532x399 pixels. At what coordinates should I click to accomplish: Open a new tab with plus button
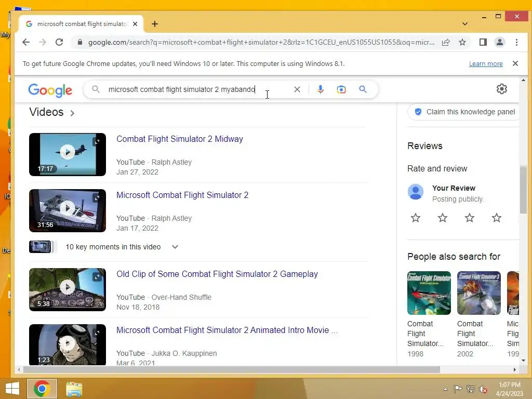(x=155, y=24)
